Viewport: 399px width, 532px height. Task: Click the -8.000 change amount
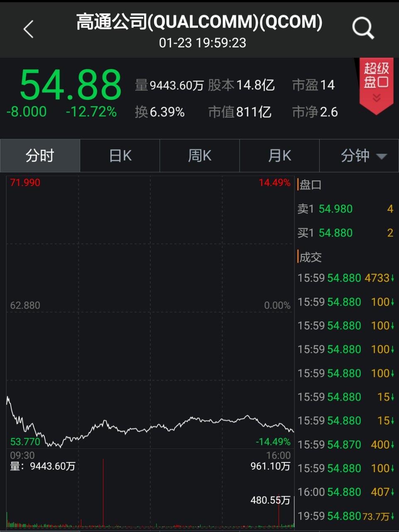pos(27,112)
